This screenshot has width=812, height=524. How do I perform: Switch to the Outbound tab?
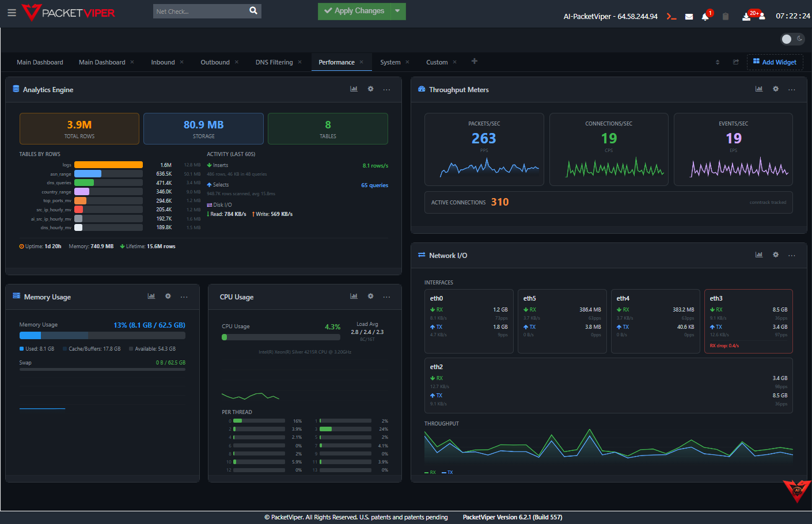click(x=215, y=62)
